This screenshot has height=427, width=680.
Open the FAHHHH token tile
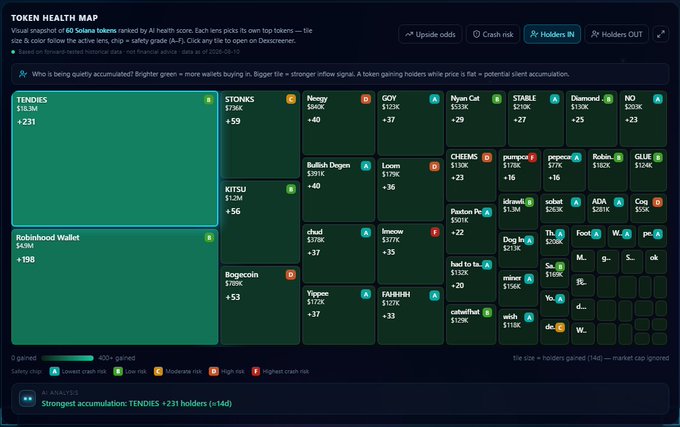(x=411, y=316)
